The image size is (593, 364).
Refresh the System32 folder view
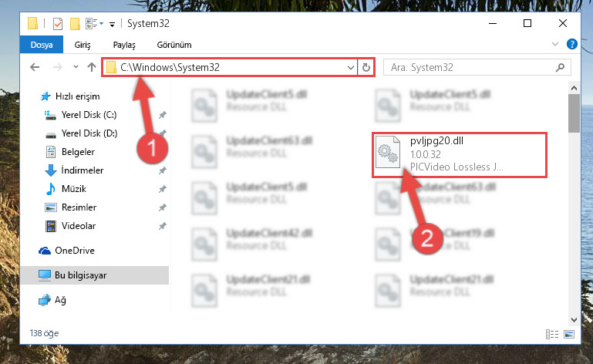(x=366, y=67)
